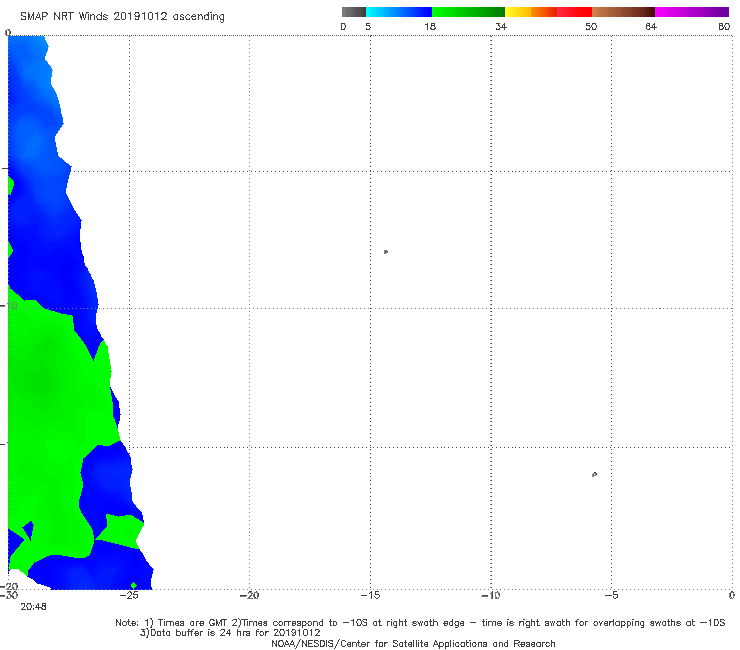The image size is (740, 650).
Task: Select the green segment of the color bar
Action: coord(468,12)
